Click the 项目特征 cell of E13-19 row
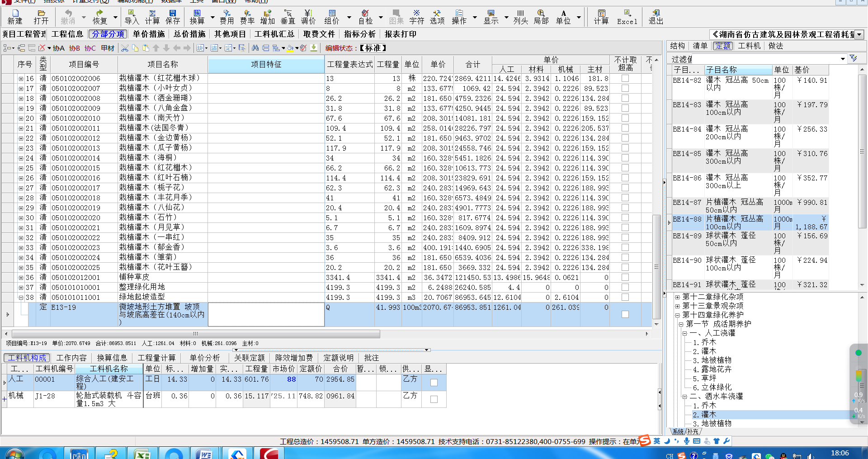 [266, 314]
